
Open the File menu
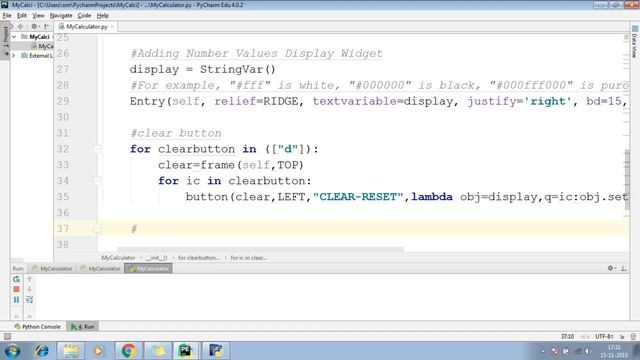click(x=7, y=16)
